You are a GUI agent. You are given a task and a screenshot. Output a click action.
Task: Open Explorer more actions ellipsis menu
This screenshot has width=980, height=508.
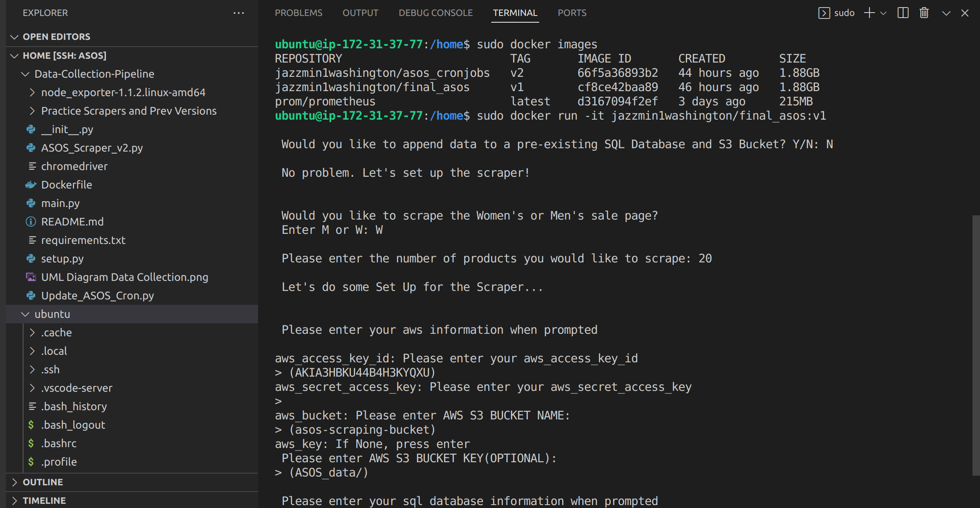239,13
